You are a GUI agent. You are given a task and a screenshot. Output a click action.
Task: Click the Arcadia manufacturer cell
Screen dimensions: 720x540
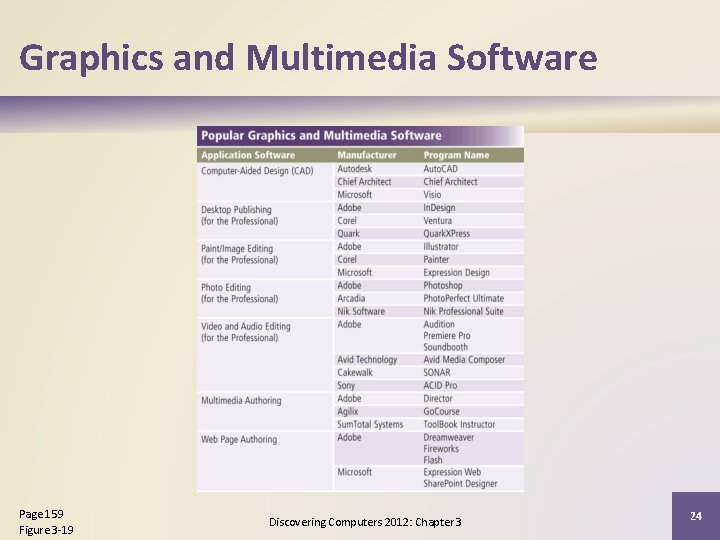351,298
